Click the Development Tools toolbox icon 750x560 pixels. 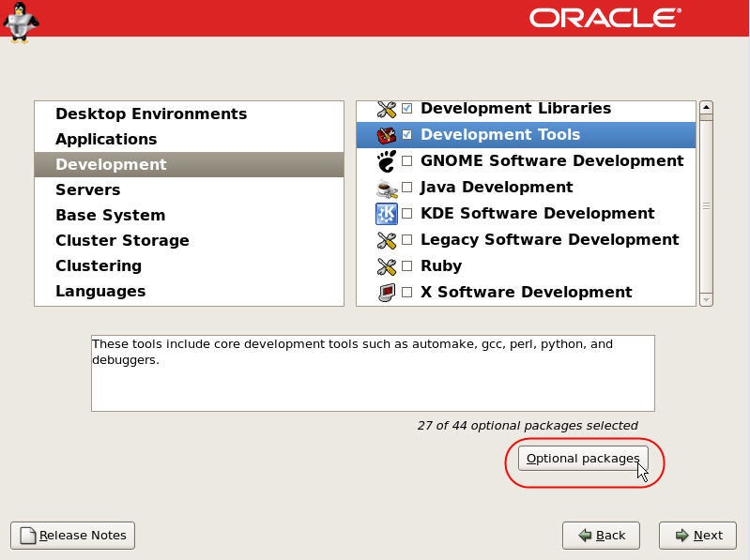coord(387,135)
